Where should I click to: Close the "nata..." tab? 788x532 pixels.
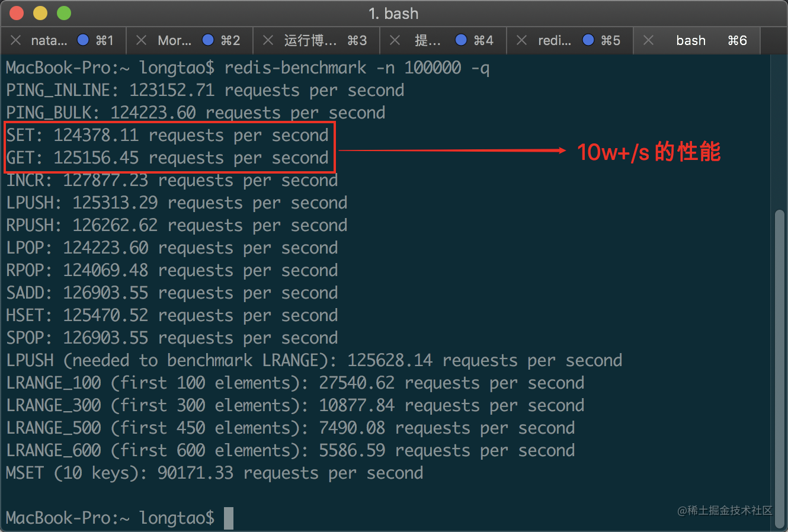click(x=17, y=40)
